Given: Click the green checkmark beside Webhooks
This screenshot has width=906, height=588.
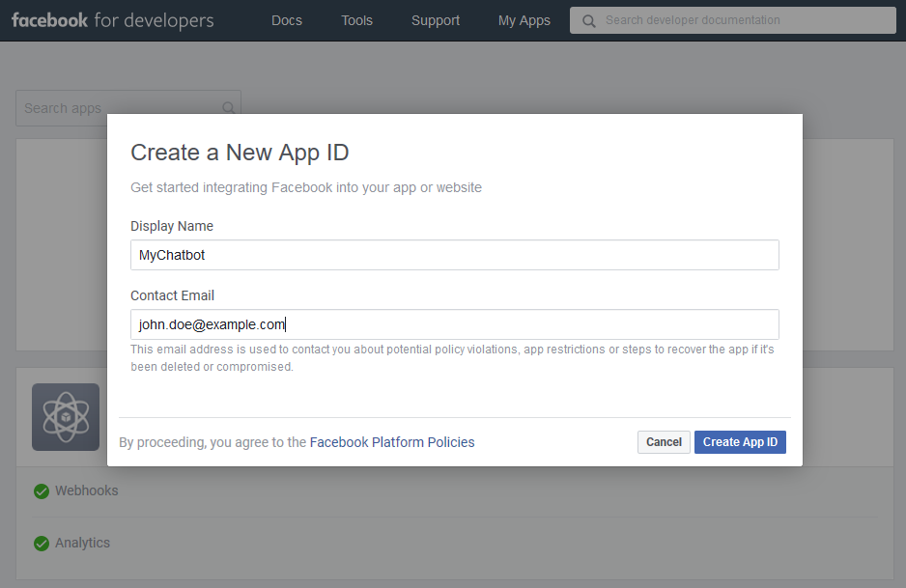Looking at the screenshot, I should click(42, 490).
